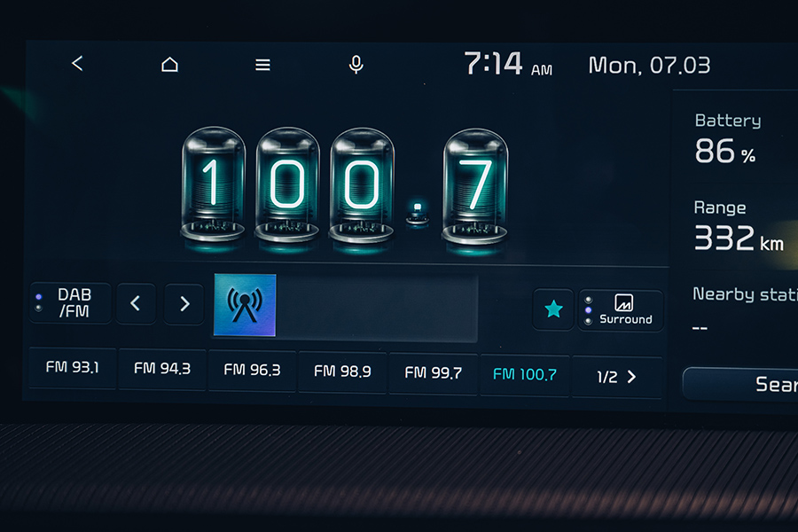This screenshot has height=532, width=798.
Task: Tap the back arrow icon
Action: click(77, 64)
